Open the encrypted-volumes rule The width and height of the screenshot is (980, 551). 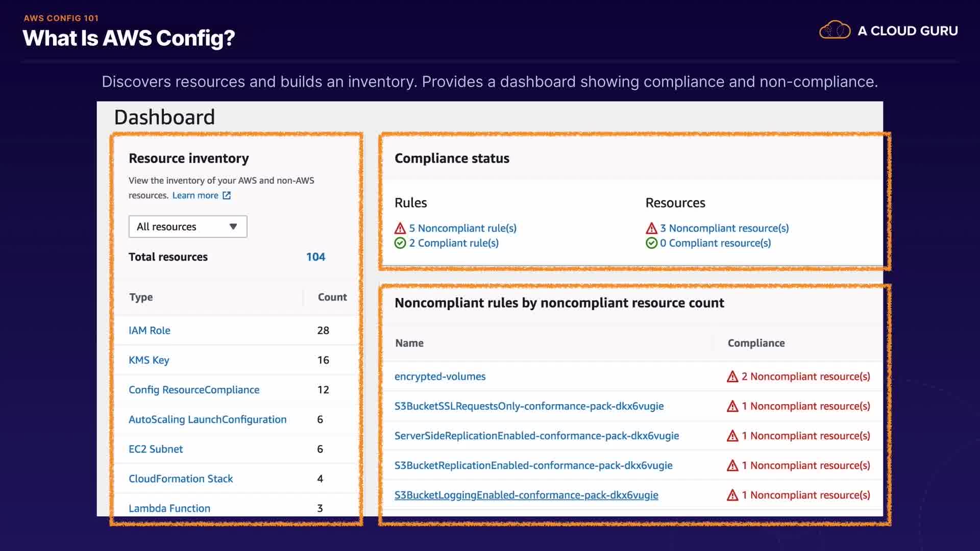coord(440,377)
